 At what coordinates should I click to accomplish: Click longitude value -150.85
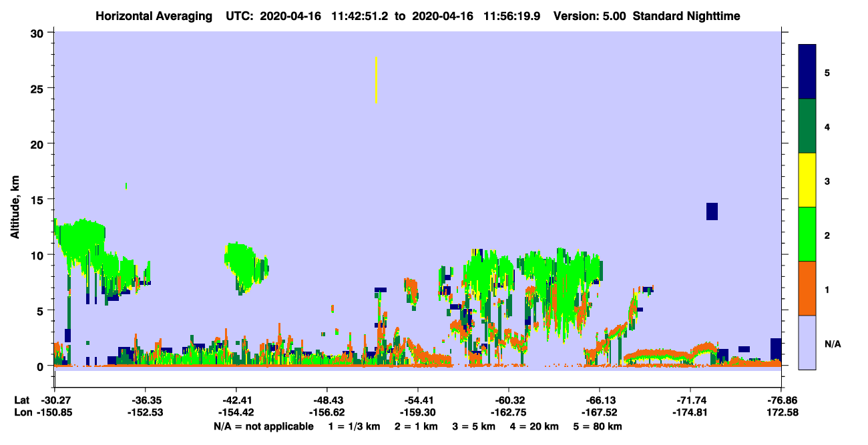tap(55, 412)
